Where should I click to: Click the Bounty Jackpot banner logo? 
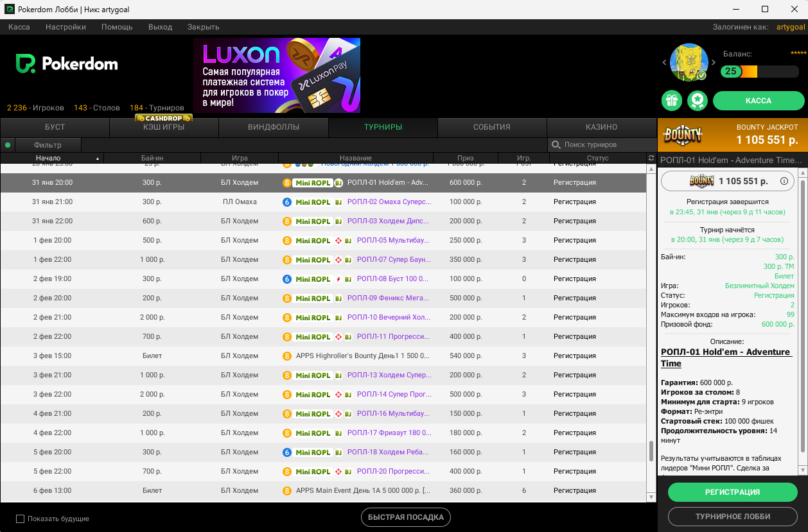tap(683, 135)
